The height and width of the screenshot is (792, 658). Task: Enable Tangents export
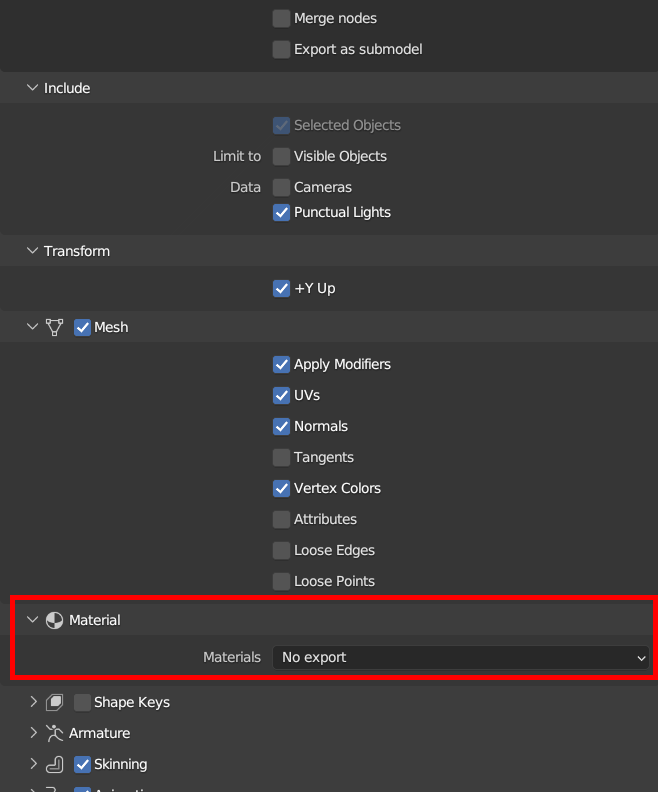(282, 457)
